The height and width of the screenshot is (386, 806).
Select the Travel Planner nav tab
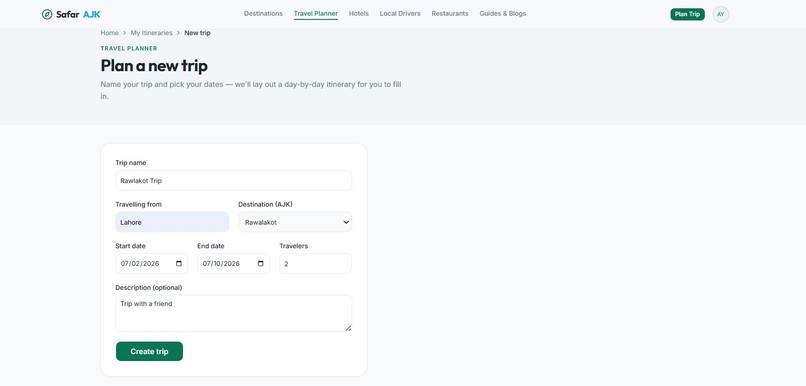316,14
